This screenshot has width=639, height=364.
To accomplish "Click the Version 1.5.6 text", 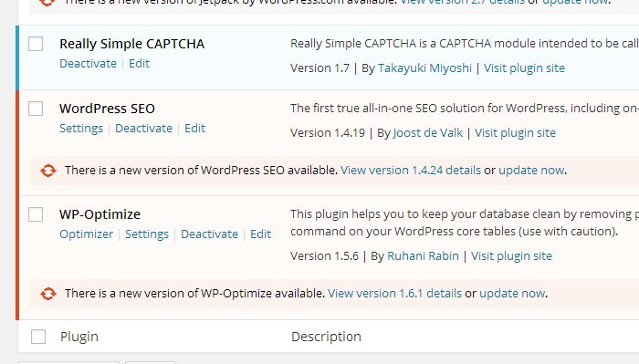I will (x=324, y=256).
